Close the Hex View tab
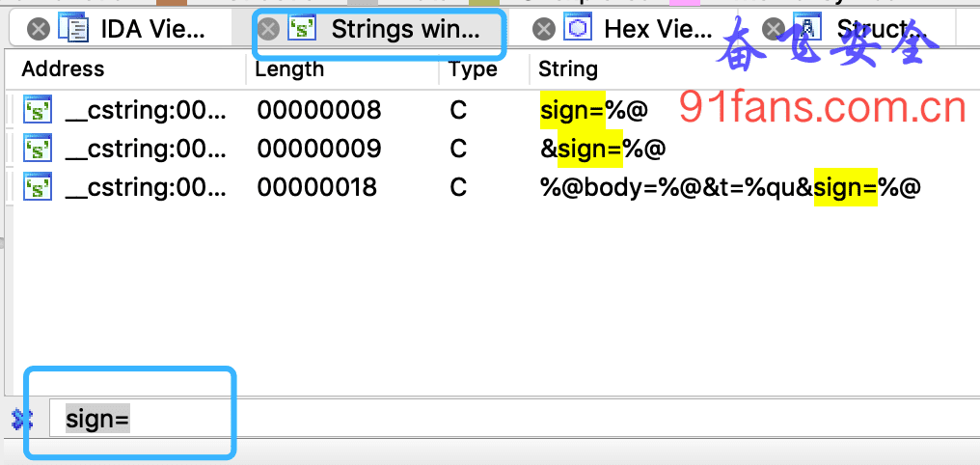The image size is (980, 465). click(544, 29)
